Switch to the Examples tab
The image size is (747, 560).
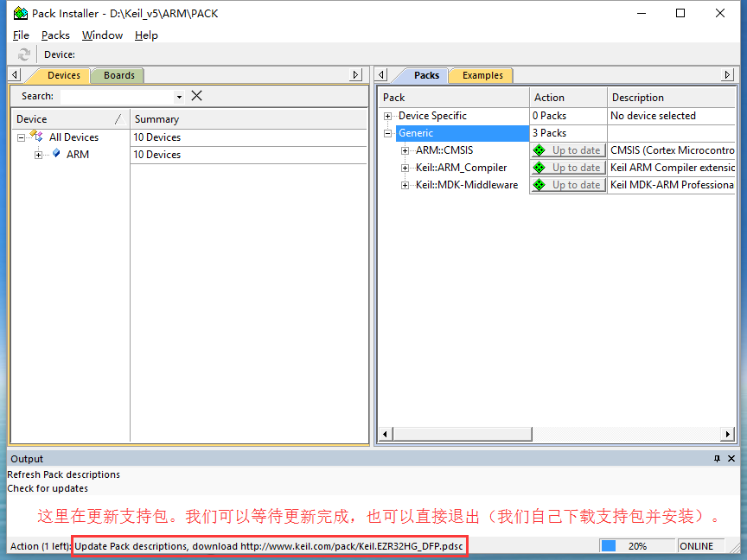pyautogui.click(x=482, y=75)
